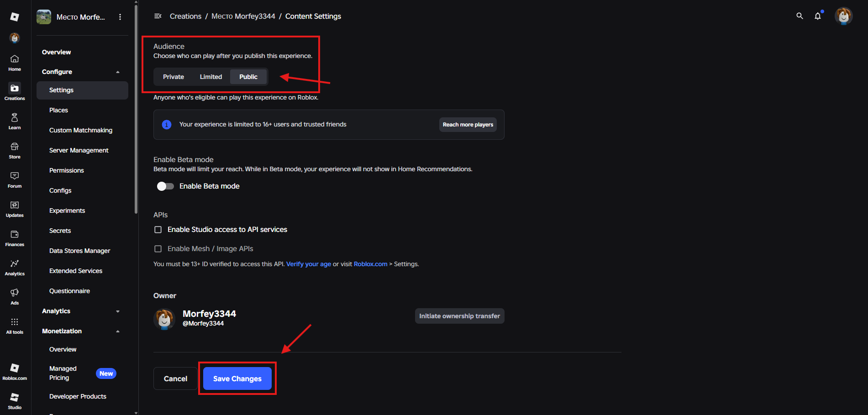This screenshot has width=868, height=415.
Task: Set audience to Private
Action: tap(174, 77)
